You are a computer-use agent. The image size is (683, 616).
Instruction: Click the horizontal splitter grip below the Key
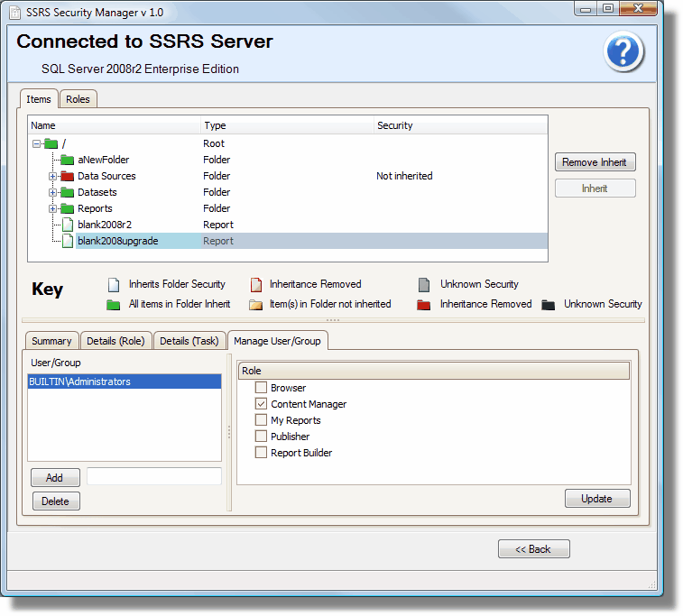pos(333,320)
